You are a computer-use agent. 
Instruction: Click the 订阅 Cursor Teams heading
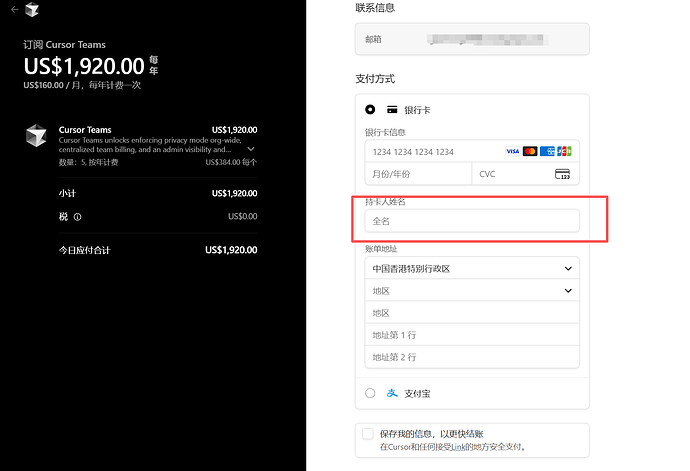[65, 45]
